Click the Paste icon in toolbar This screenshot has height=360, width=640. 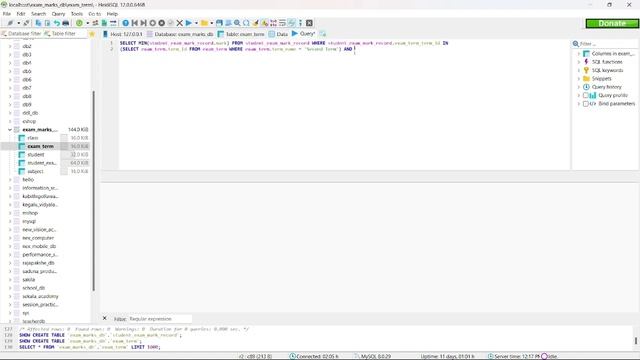pyautogui.click(x=47, y=23)
